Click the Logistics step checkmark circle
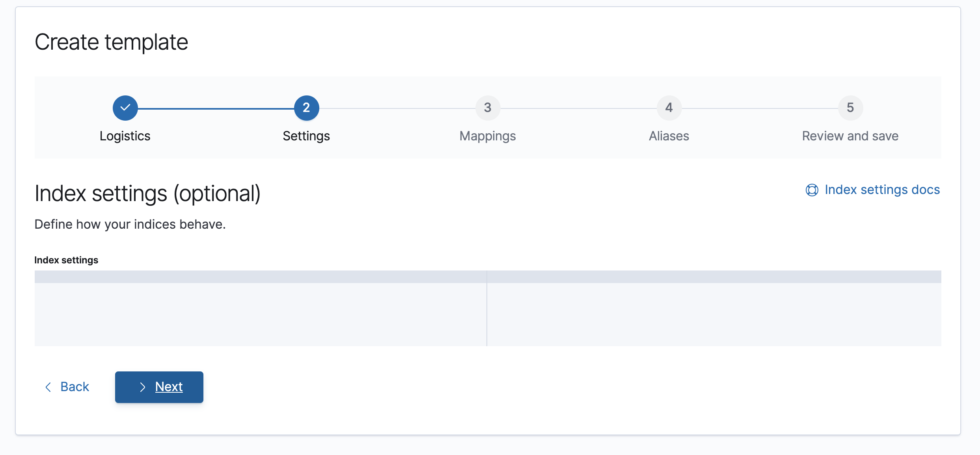Screen dimensions: 980x455 pyautogui.click(x=125, y=108)
